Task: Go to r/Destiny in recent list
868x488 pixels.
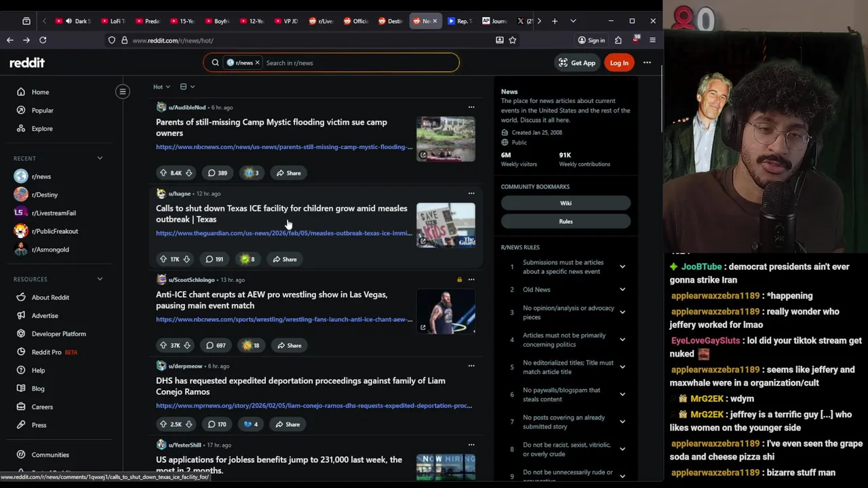Action: [x=45, y=195]
